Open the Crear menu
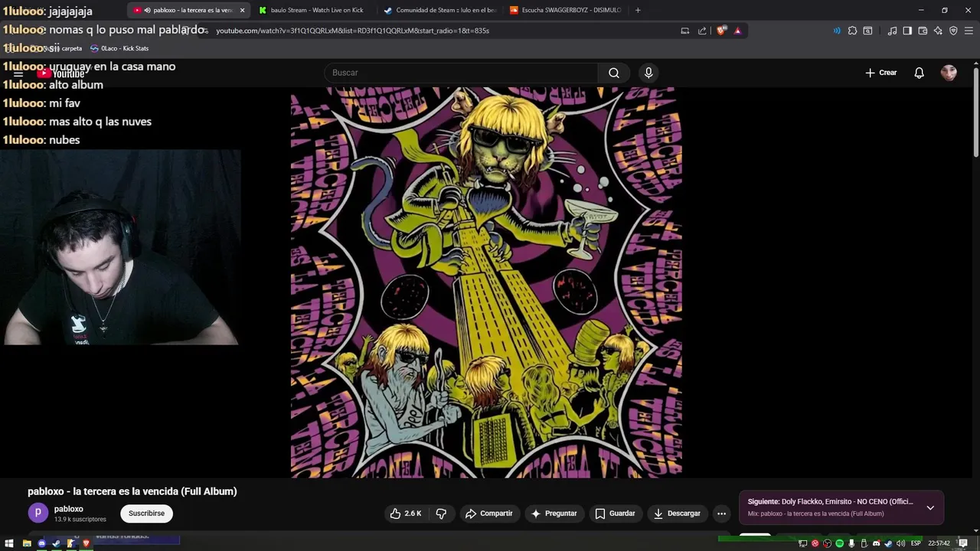Image resolution: width=980 pixels, height=551 pixels. coord(881,73)
